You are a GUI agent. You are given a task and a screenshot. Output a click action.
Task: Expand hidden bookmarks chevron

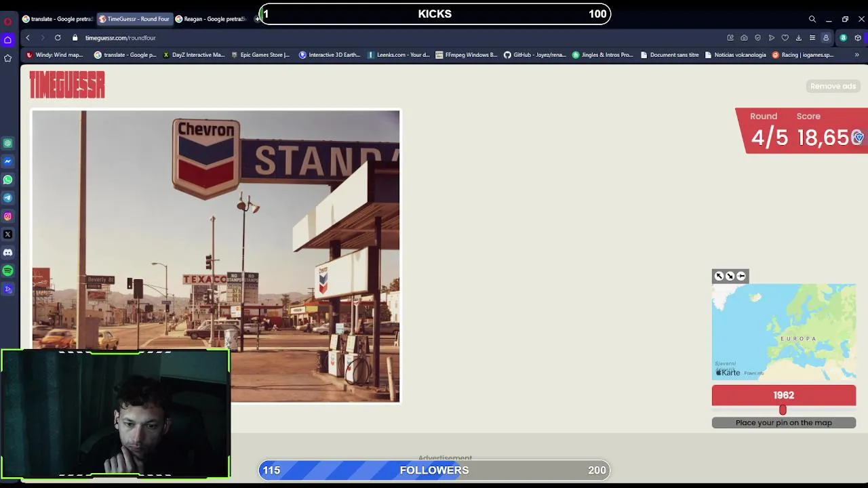856,55
